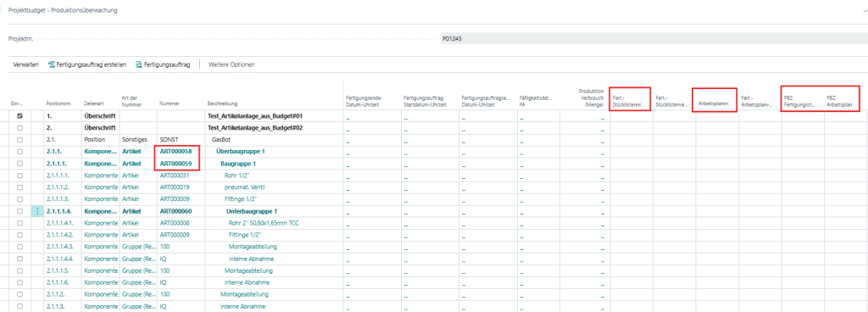Click the PBZ Arbeitsplan column header
The image size is (868, 312).
pos(839,101)
